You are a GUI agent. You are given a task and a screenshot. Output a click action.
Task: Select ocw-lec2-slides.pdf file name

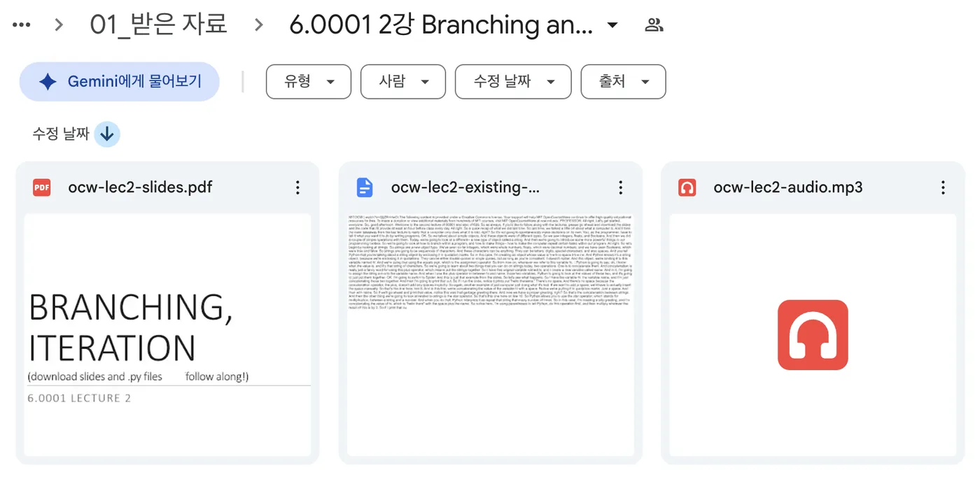point(140,187)
